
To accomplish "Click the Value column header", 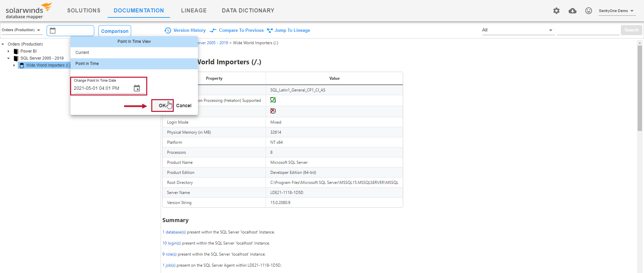I will click(334, 78).
